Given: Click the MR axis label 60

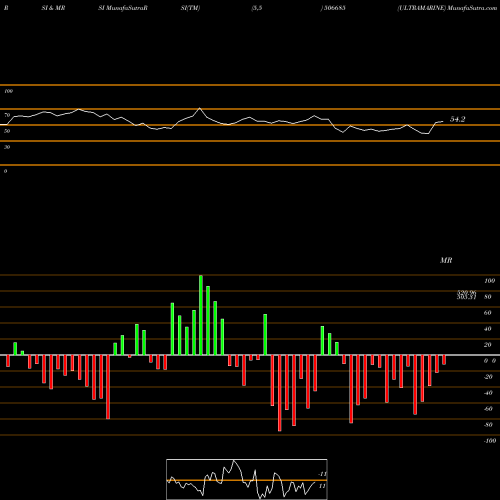Looking at the screenshot, I should pos(488,313).
